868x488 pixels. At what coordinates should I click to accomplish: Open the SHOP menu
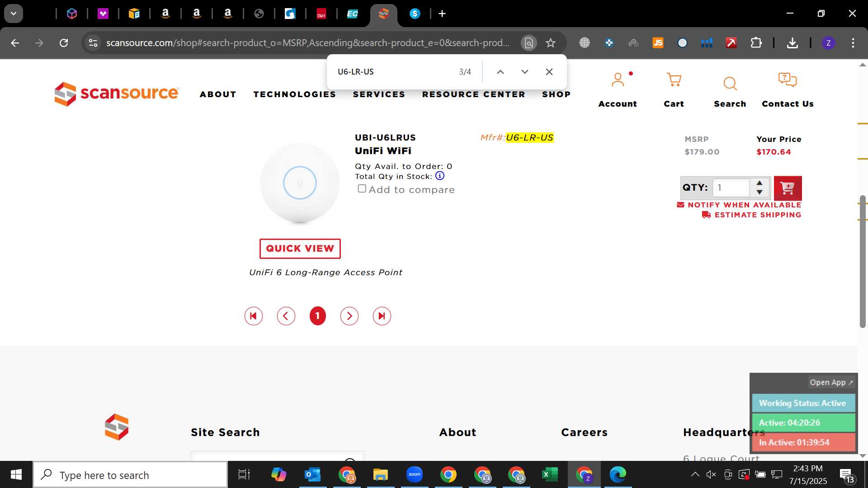[x=557, y=94]
